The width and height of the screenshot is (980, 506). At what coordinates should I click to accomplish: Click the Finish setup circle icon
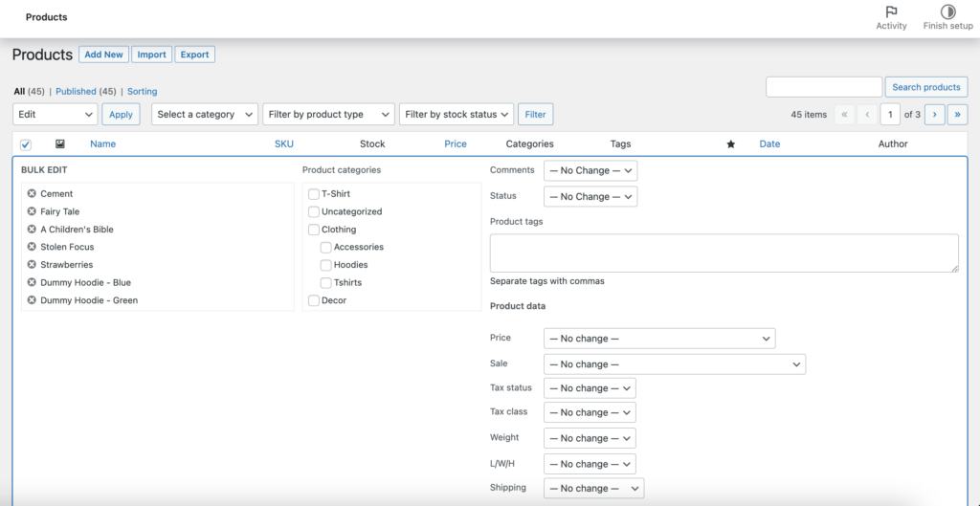948,11
